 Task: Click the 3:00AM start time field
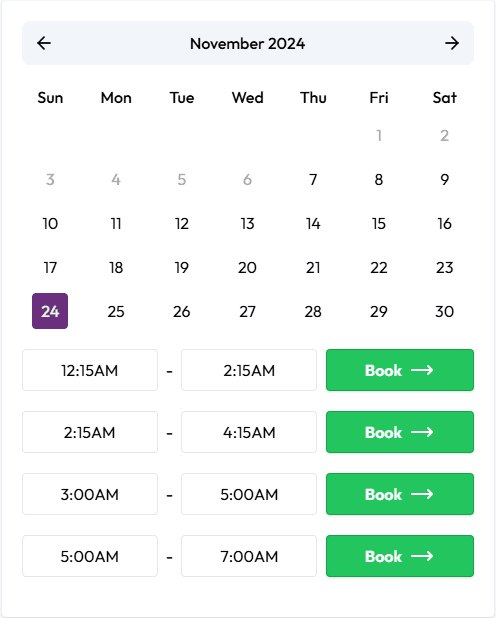[x=90, y=494]
